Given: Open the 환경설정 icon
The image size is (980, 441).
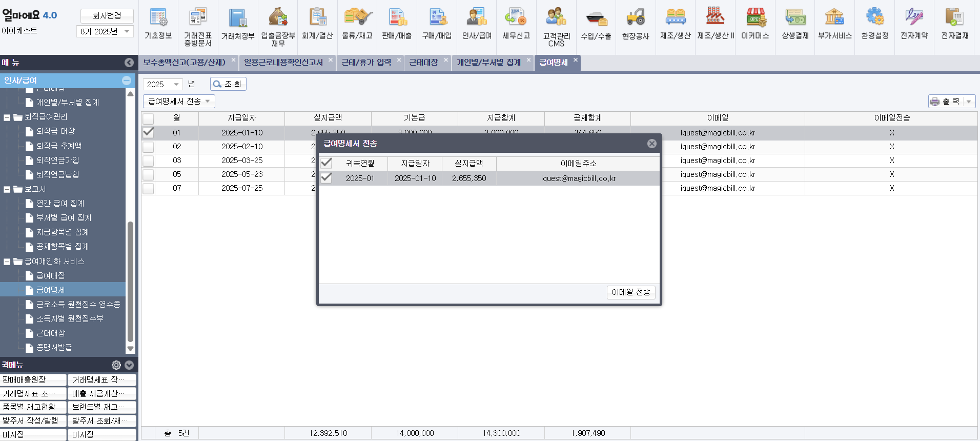Looking at the screenshot, I should point(875,24).
